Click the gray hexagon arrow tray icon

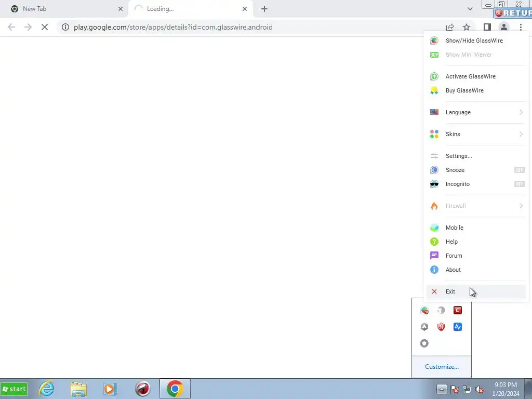pyautogui.click(x=424, y=327)
